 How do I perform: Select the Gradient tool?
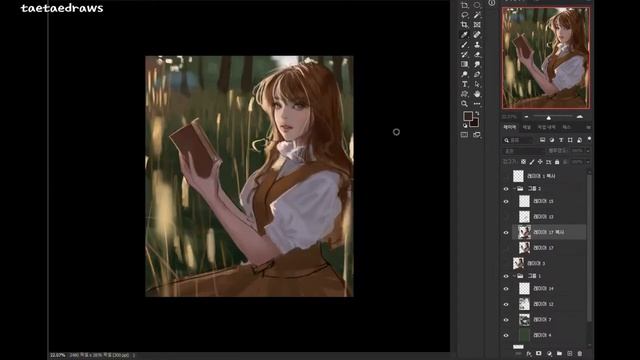coord(464,64)
